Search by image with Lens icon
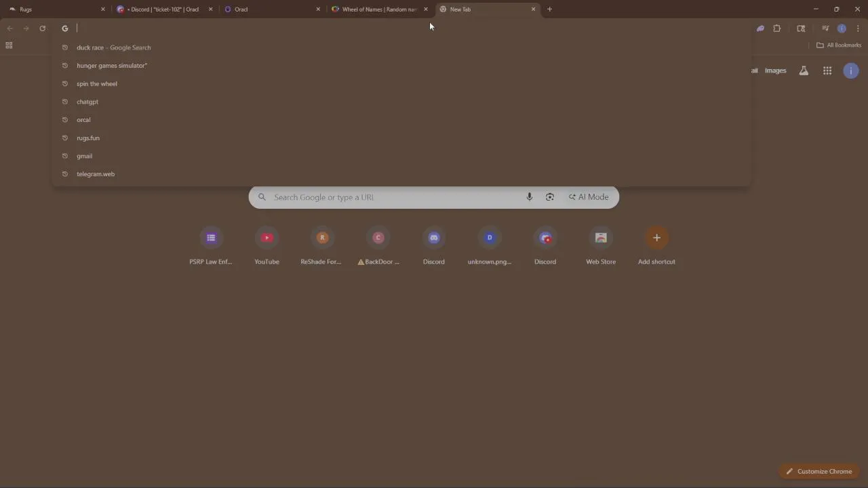 (550, 197)
